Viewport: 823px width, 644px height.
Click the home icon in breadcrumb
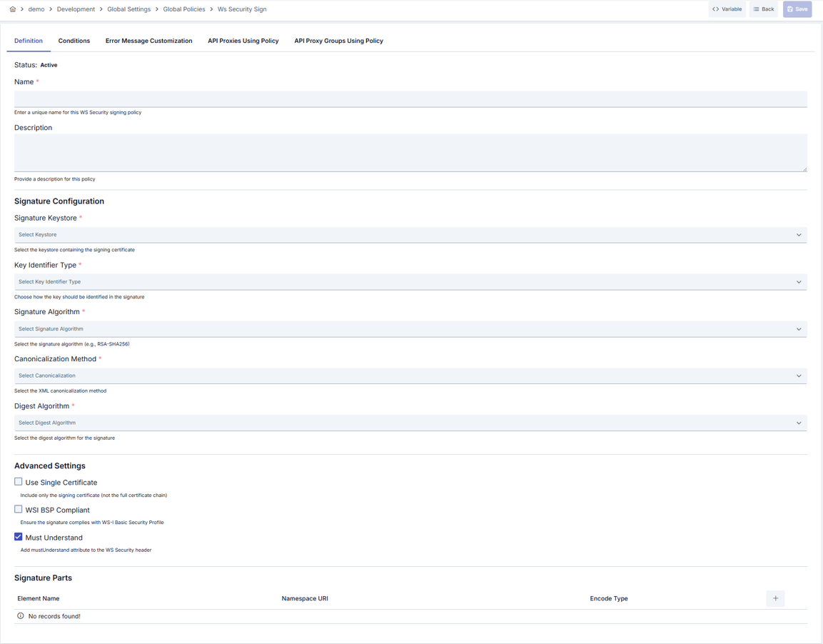[x=13, y=9]
